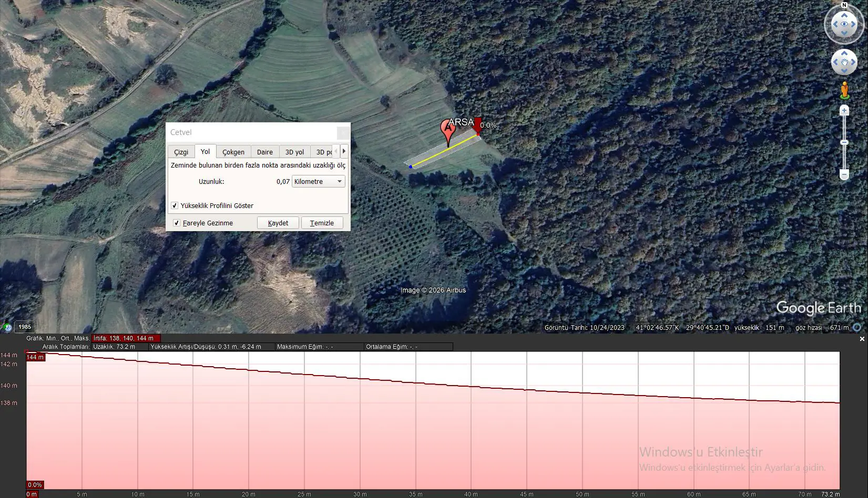The image size is (868, 498).
Task: Click the 0.0% slope label in profile
Action: coord(35,485)
